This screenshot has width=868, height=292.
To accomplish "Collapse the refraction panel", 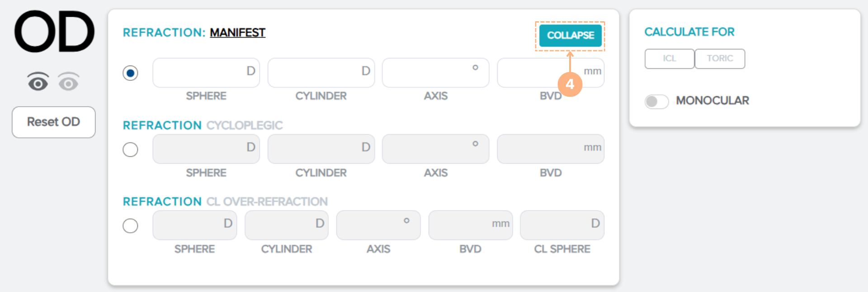I will 570,35.
